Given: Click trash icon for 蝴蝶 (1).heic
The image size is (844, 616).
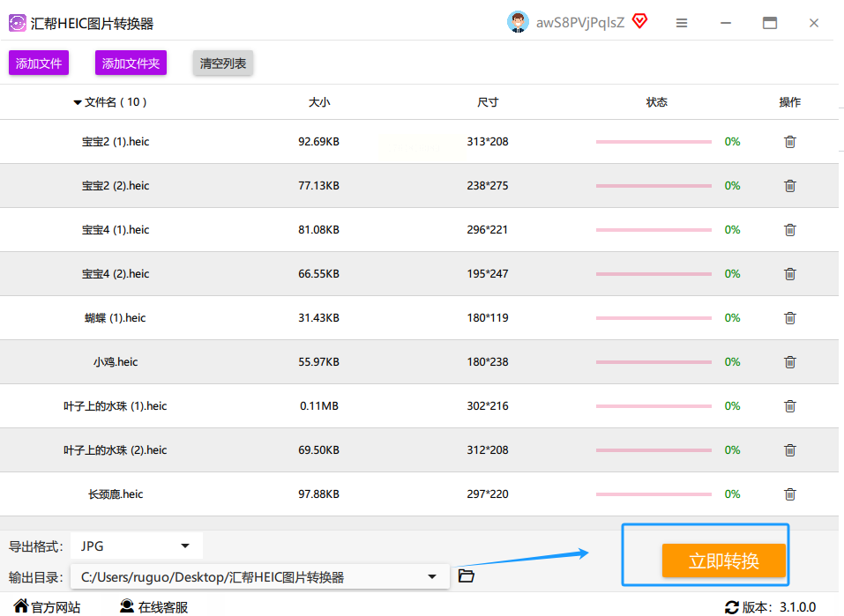Looking at the screenshot, I should pyautogui.click(x=789, y=318).
